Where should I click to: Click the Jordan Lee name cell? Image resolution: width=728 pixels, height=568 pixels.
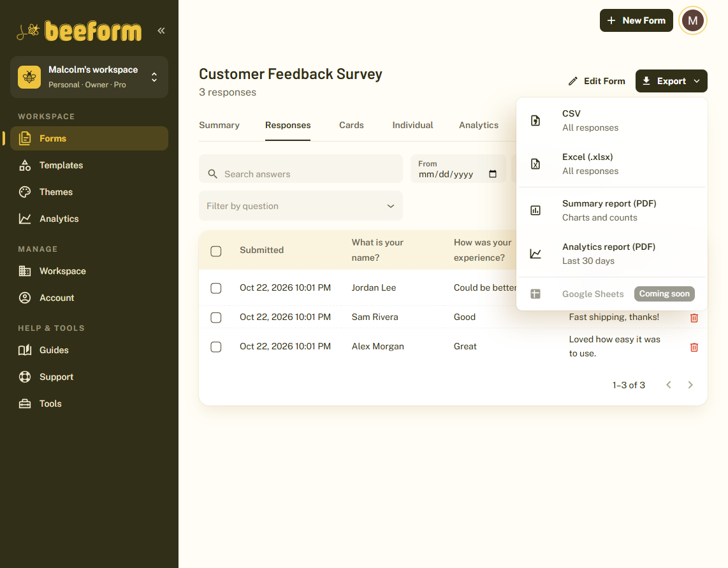click(374, 288)
